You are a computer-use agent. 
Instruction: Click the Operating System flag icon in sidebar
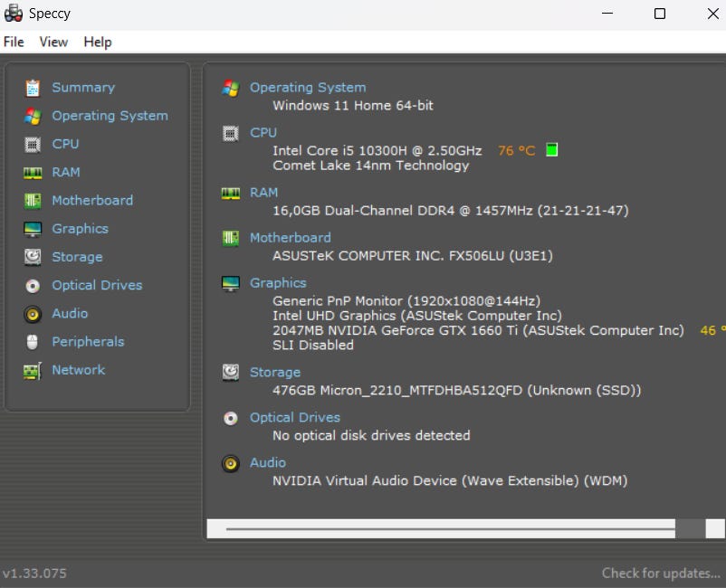pos(33,116)
